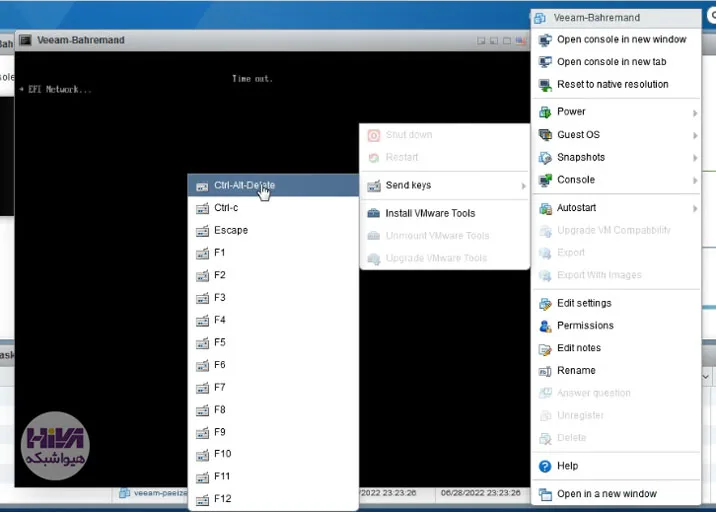
Task: Click Reset to native resolution text
Action: [x=613, y=84]
